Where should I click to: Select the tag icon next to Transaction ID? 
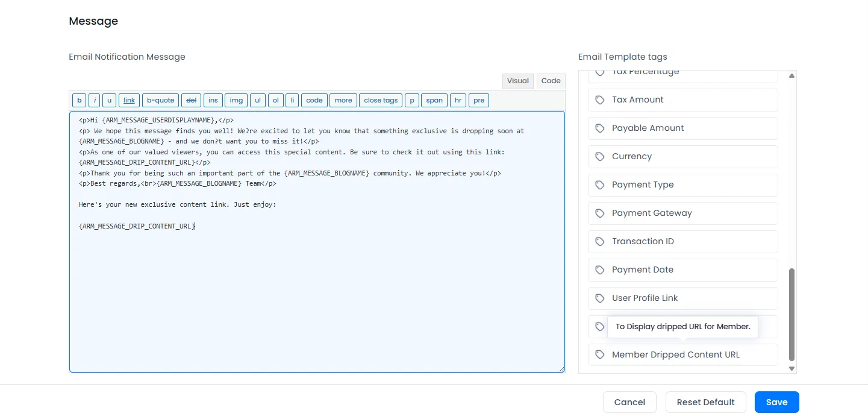click(600, 241)
